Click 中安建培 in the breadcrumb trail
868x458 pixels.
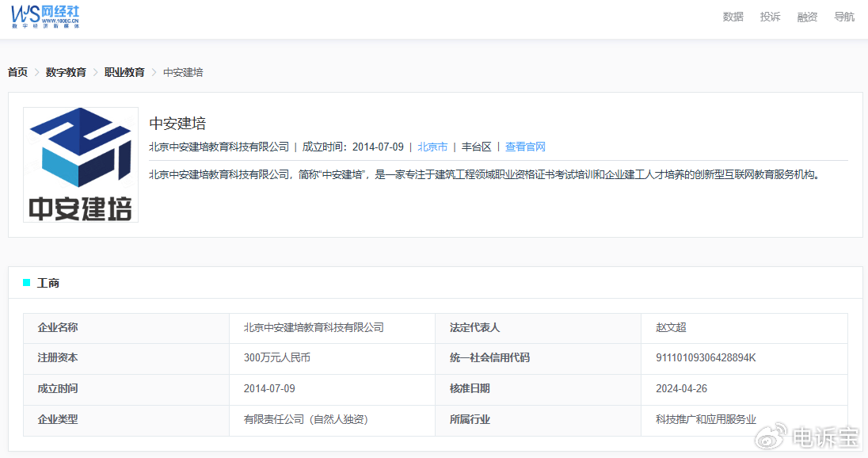coord(183,72)
